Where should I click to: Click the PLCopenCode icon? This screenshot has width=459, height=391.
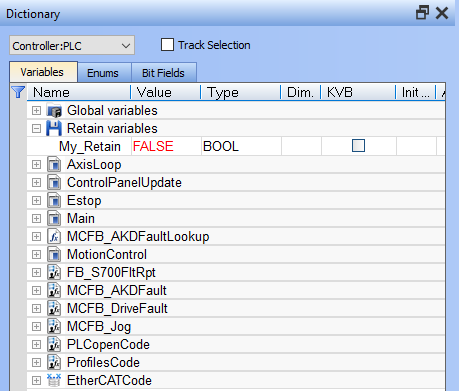[x=54, y=345]
